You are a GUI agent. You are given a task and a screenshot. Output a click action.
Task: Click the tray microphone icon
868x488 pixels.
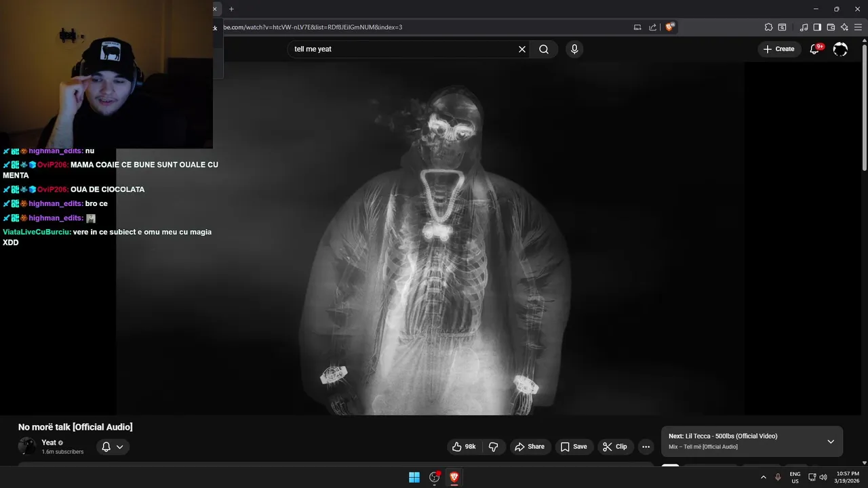tap(778, 477)
